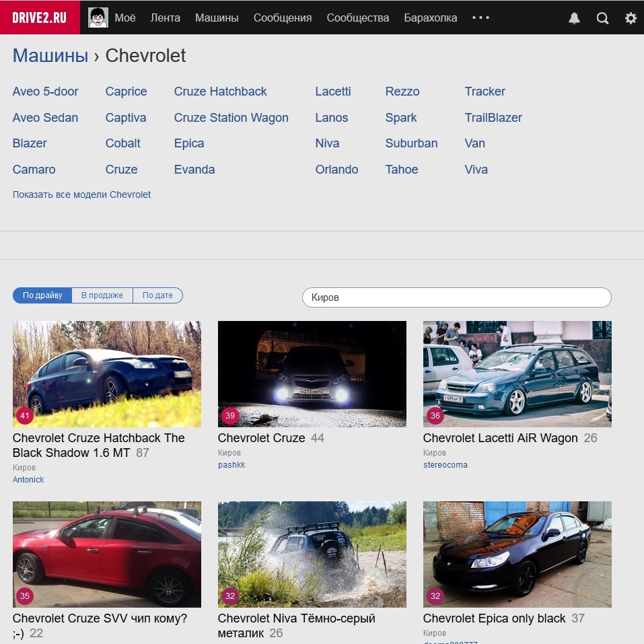
Task: Open the Captiva model link
Action: tap(126, 118)
